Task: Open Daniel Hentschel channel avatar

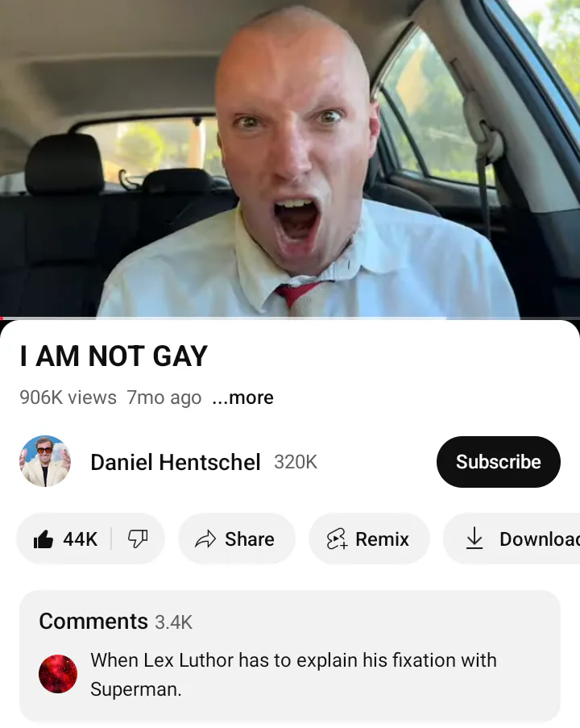Action: pyautogui.click(x=45, y=461)
